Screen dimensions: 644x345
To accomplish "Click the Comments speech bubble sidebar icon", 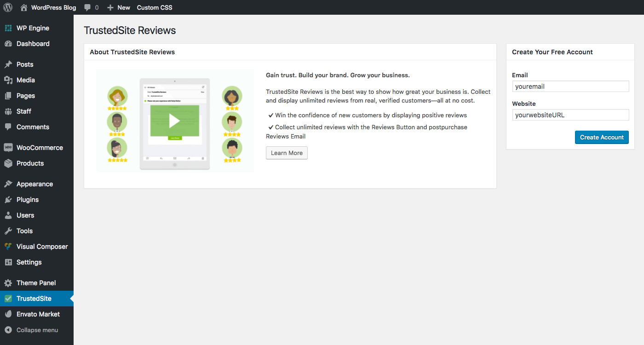I will click(x=8, y=127).
